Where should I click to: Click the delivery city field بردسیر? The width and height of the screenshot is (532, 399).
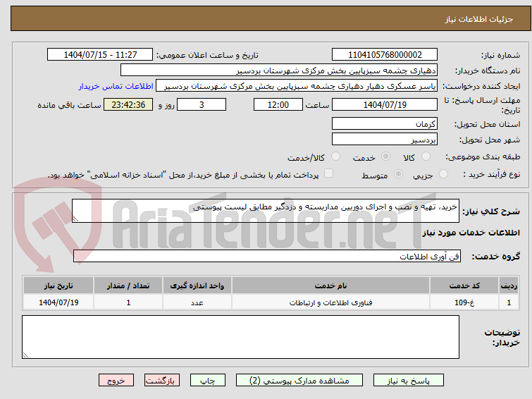[385, 139]
